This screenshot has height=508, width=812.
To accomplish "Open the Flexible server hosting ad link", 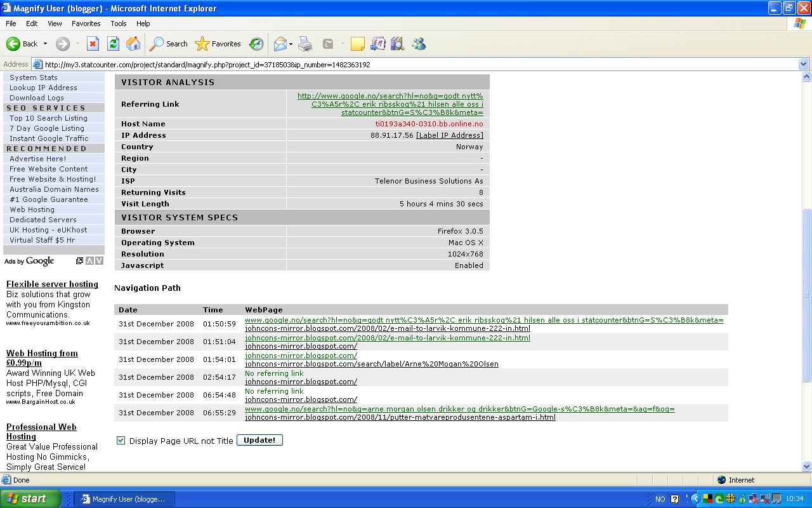I will pos(52,284).
